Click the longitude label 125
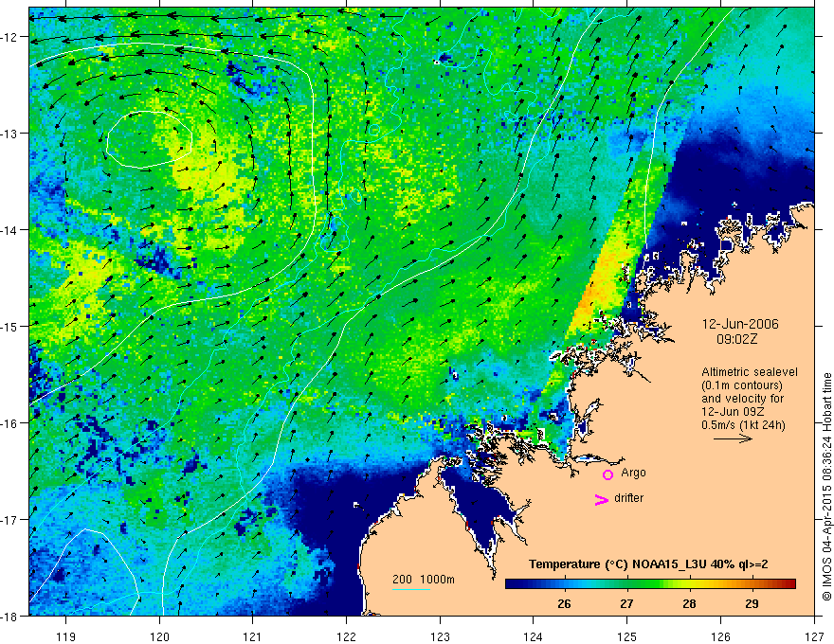This screenshot has height=644, width=834. point(627,637)
